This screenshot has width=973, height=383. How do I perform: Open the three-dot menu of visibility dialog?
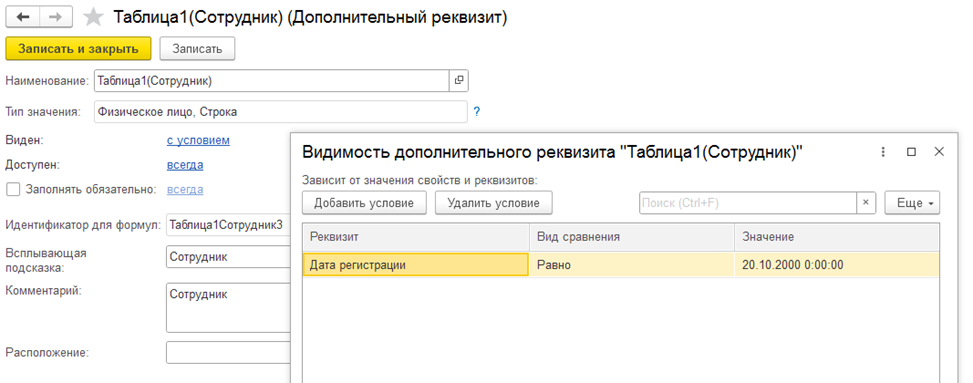click(x=882, y=152)
